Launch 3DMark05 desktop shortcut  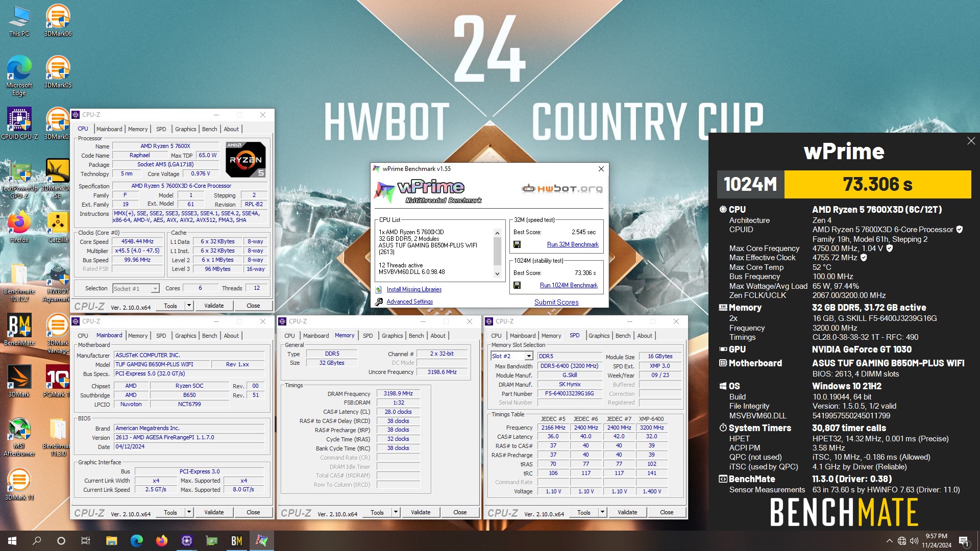58,72
